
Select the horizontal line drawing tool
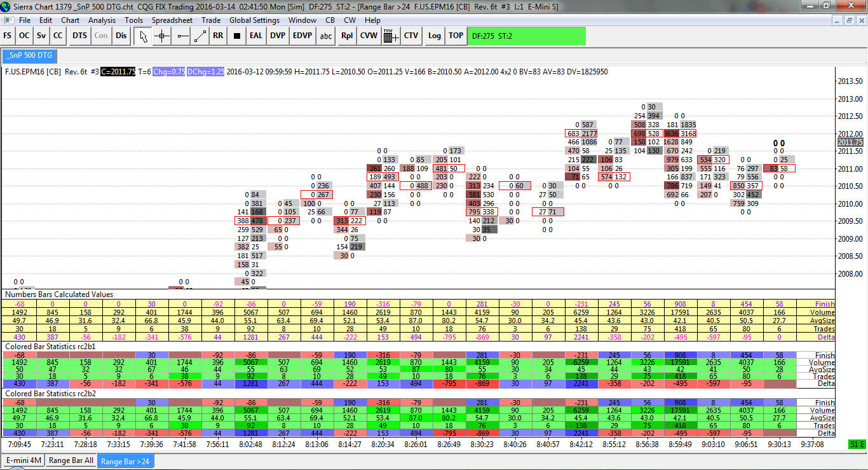click(182, 36)
